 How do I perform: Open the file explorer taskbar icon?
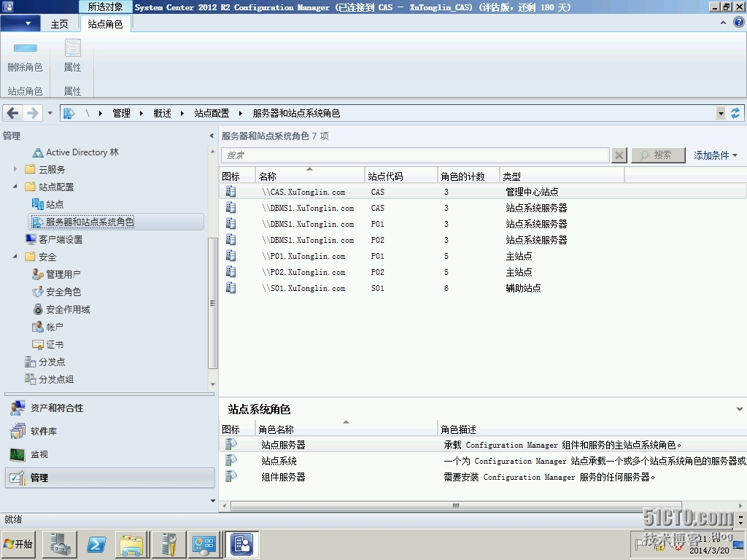[132, 544]
